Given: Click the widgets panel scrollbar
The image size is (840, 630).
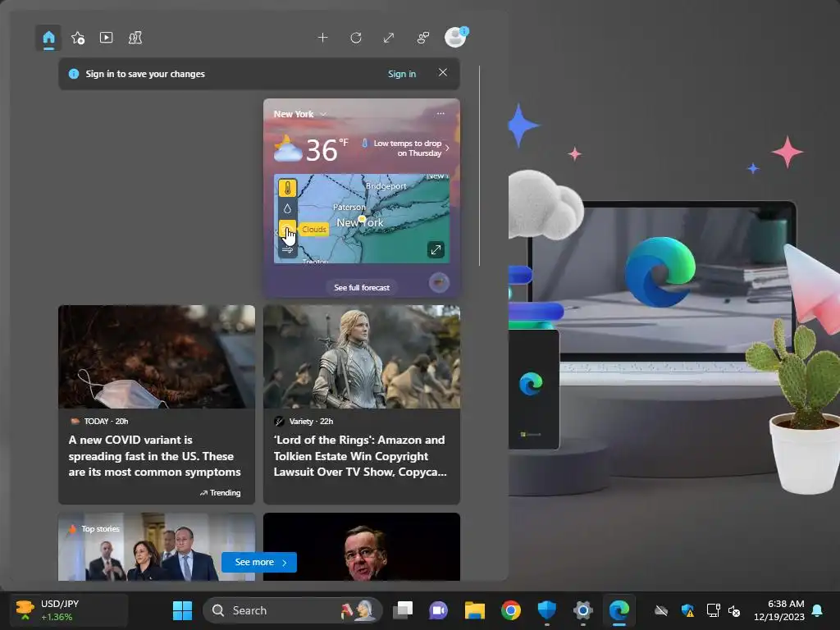Looking at the screenshot, I should pos(479,166).
